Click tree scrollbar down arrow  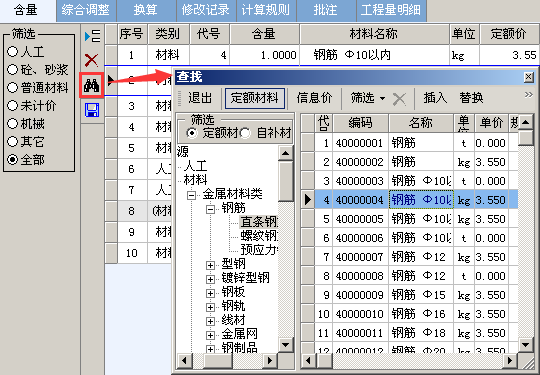285,344
